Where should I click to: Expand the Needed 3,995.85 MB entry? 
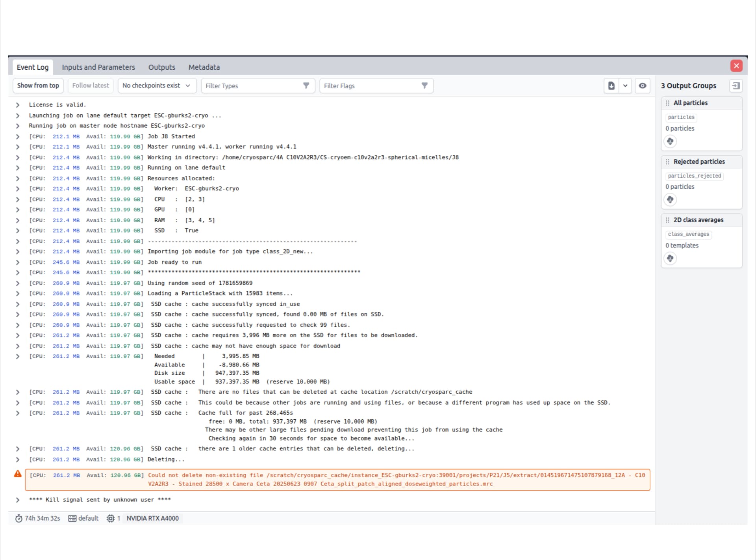18,356
